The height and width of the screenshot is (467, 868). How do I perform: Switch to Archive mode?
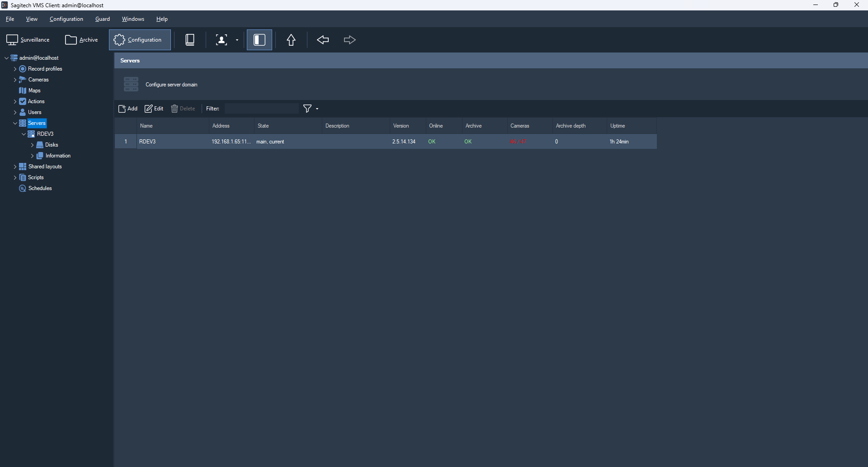[81, 40]
